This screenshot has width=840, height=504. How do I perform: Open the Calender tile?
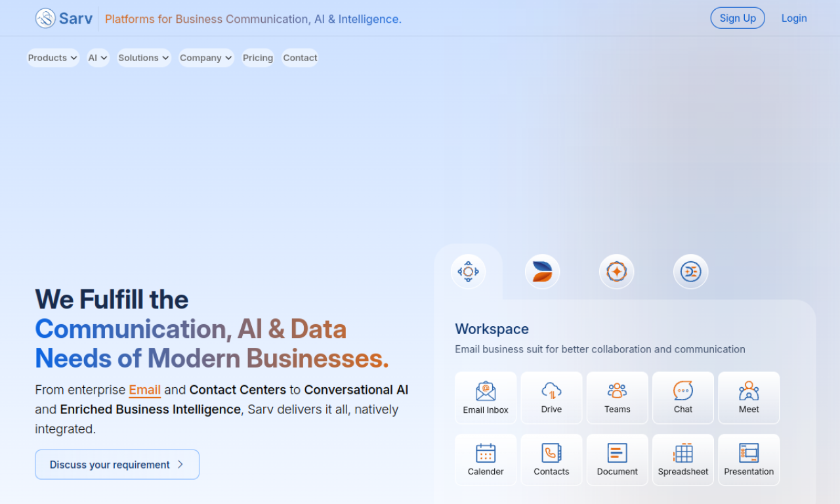[x=486, y=459]
